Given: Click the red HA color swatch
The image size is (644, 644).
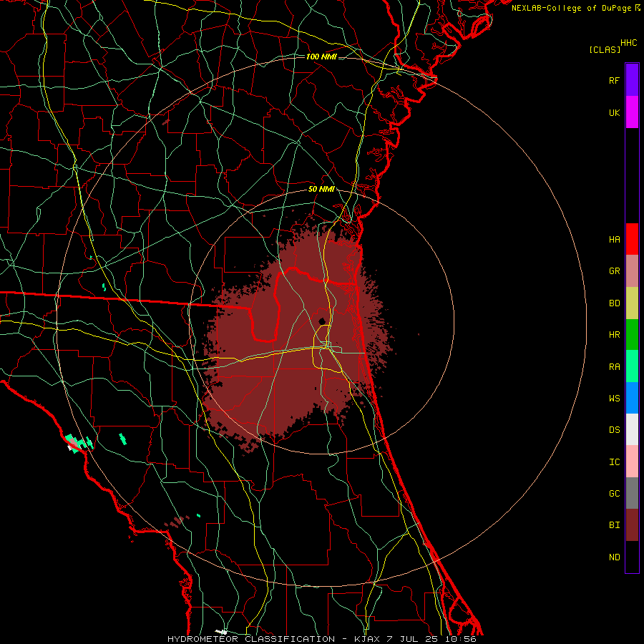Looking at the screenshot, I should pos(632,239).
